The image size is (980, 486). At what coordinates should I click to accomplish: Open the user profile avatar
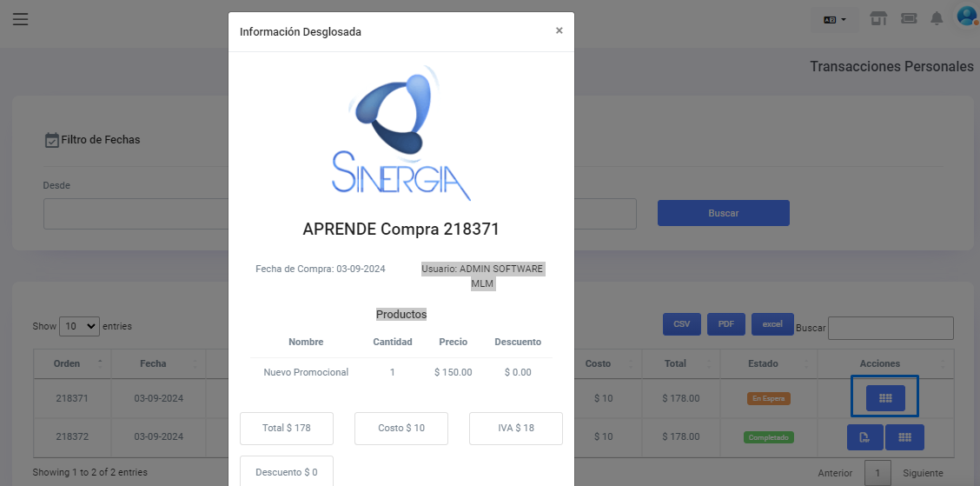pyautogui.click(x=966, y=17)
